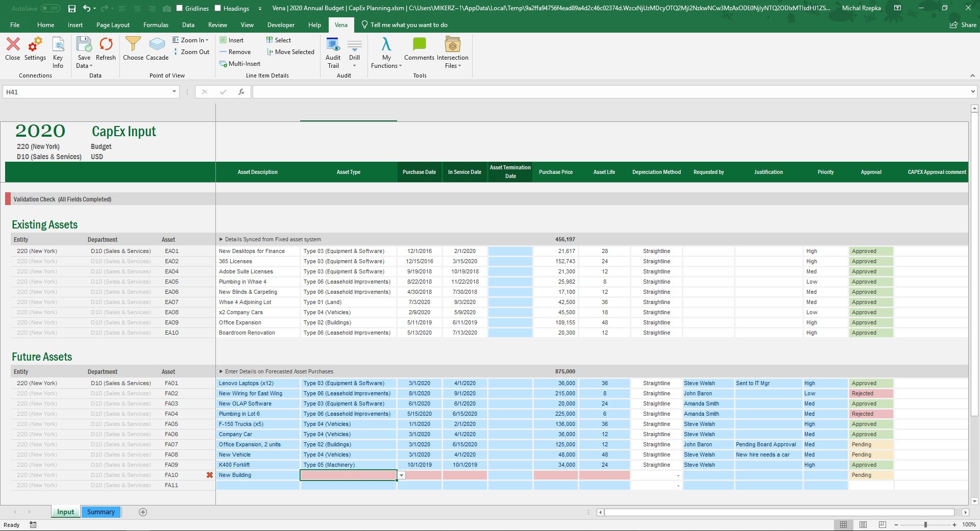
Task: Open the Cascade icon
Action: click(x=157, y=45)
